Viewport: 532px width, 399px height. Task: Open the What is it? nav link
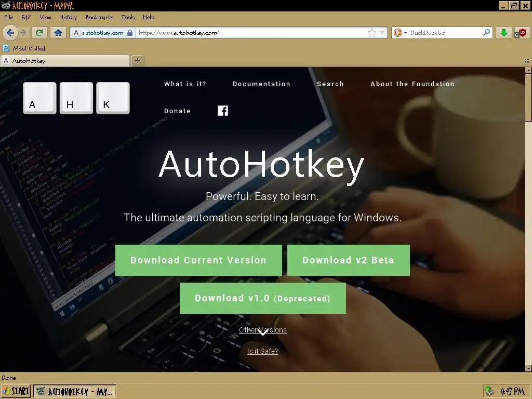pos(185,84)
